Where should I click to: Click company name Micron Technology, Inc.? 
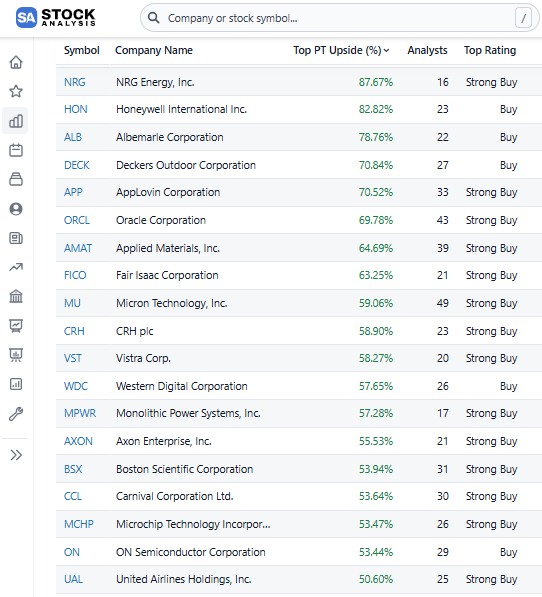(x=172, y=303)
